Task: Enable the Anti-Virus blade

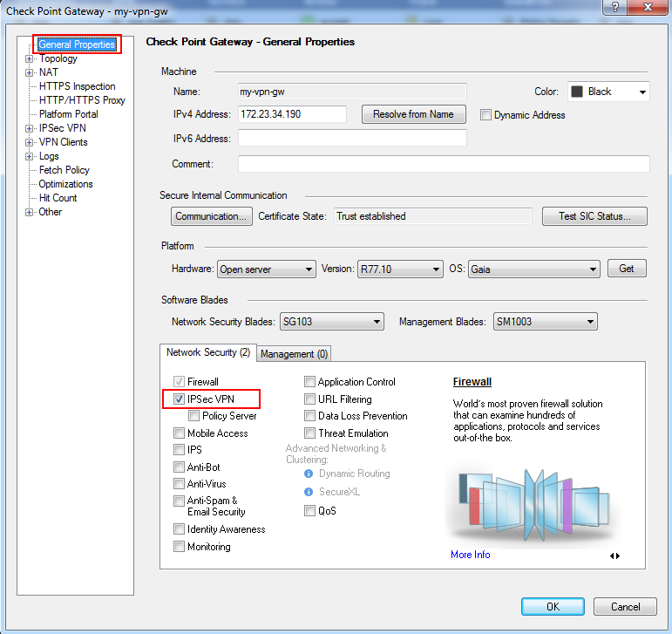Action: click(179, 484)
